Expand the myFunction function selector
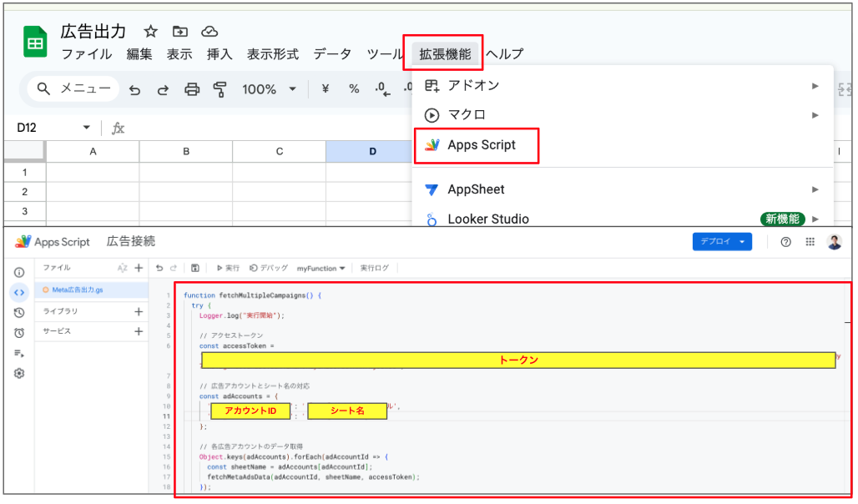 [321, 268]
